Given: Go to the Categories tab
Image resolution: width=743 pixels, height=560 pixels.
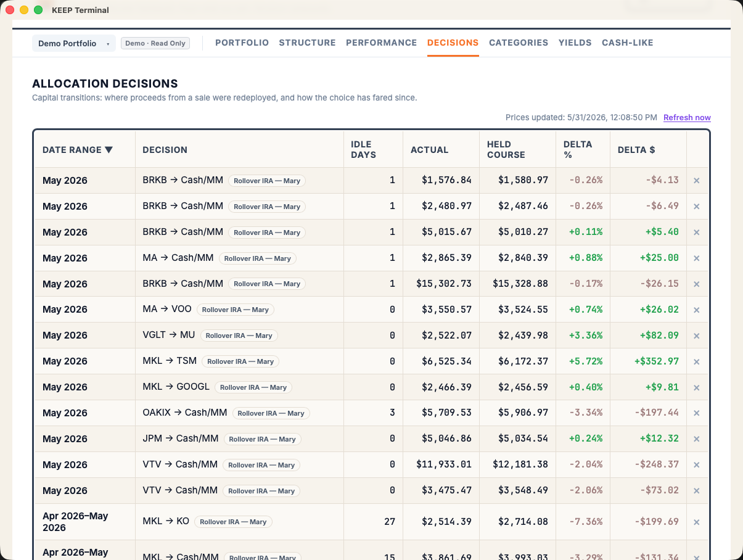Looking at the screenshot, I should (519, 43).
